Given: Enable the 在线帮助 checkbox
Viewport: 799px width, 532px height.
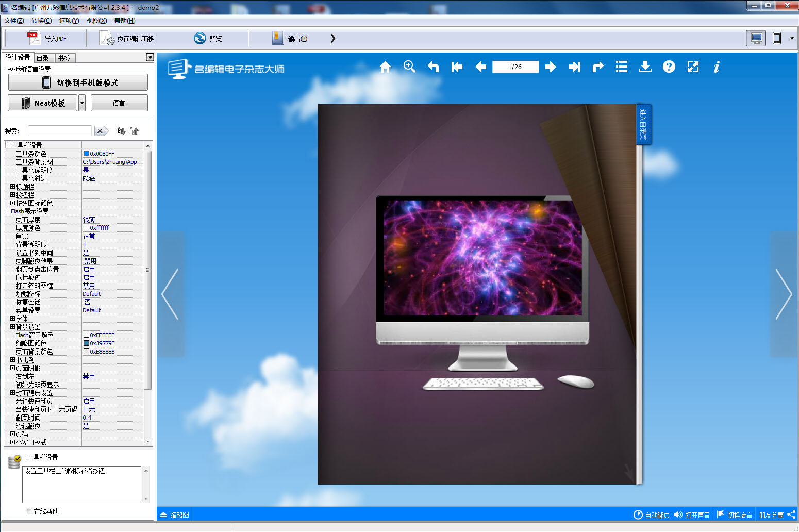Looking at the screenshot, I should (x=29, y=511).
